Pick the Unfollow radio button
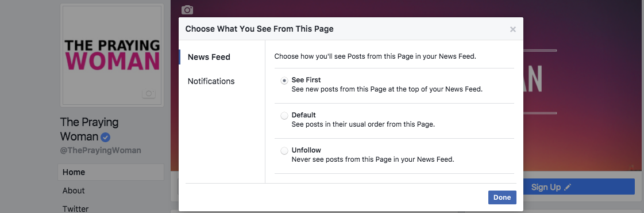This screenshot has width=644, height=213. point(284,151)
